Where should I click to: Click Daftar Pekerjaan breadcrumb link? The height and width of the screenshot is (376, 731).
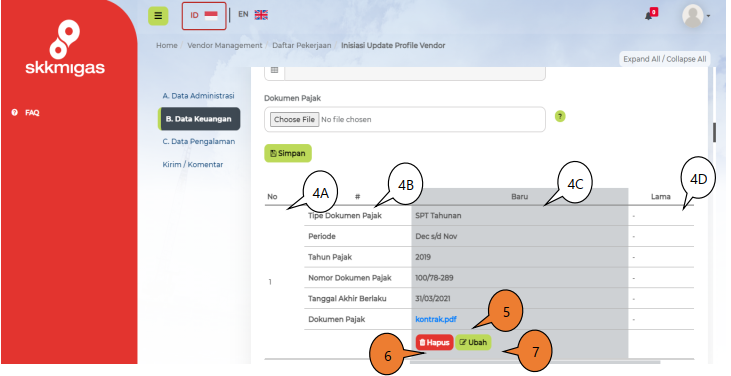(302, 45)
